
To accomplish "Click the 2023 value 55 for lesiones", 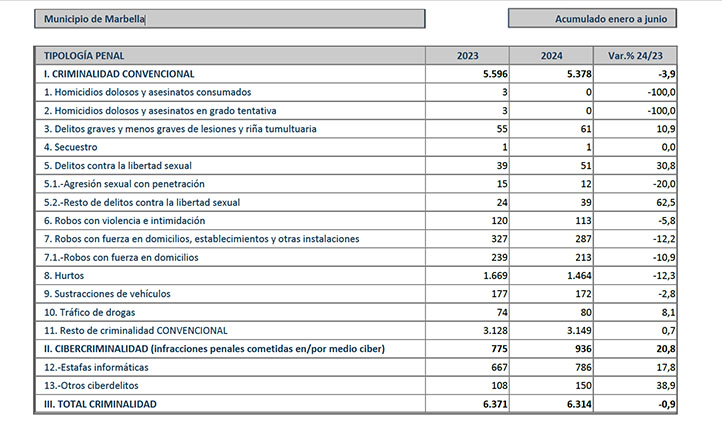I will click(502, 129).
